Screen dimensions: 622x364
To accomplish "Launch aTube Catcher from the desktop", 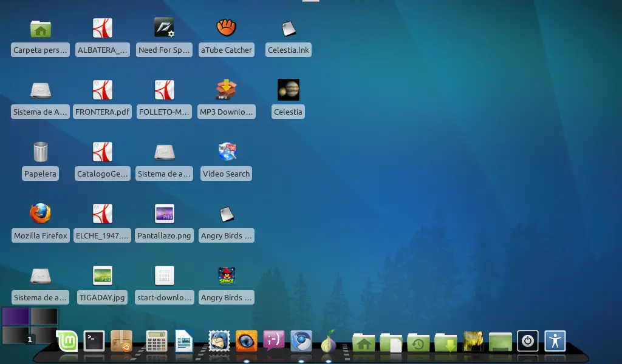I will [x=226, y=28].
